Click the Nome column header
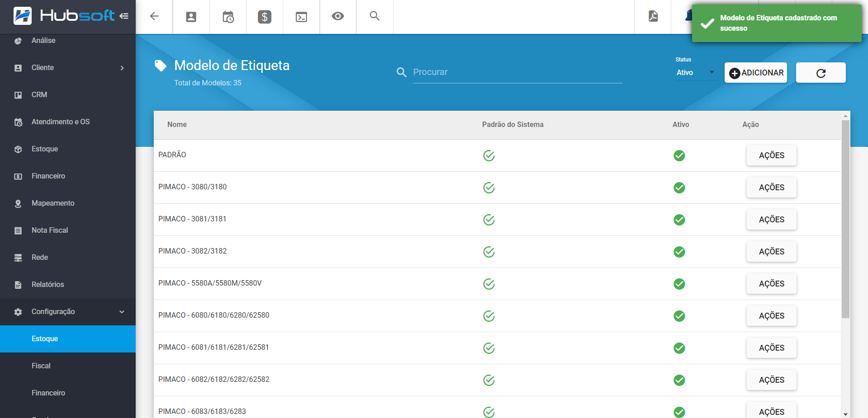The height and width of the screenshot is (418, 868). click(177, 125)
